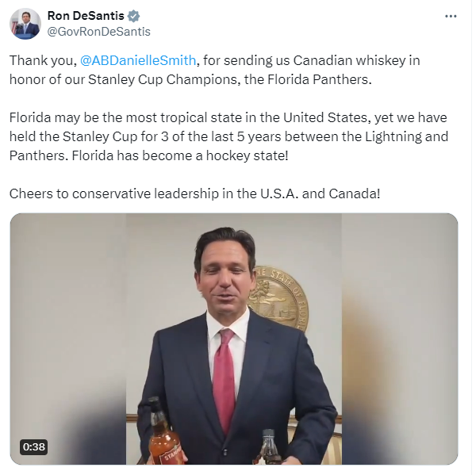The image size is (476, 475).
Task: Click the Stampede whiskey bottle in video
Action: pos(164,431)
